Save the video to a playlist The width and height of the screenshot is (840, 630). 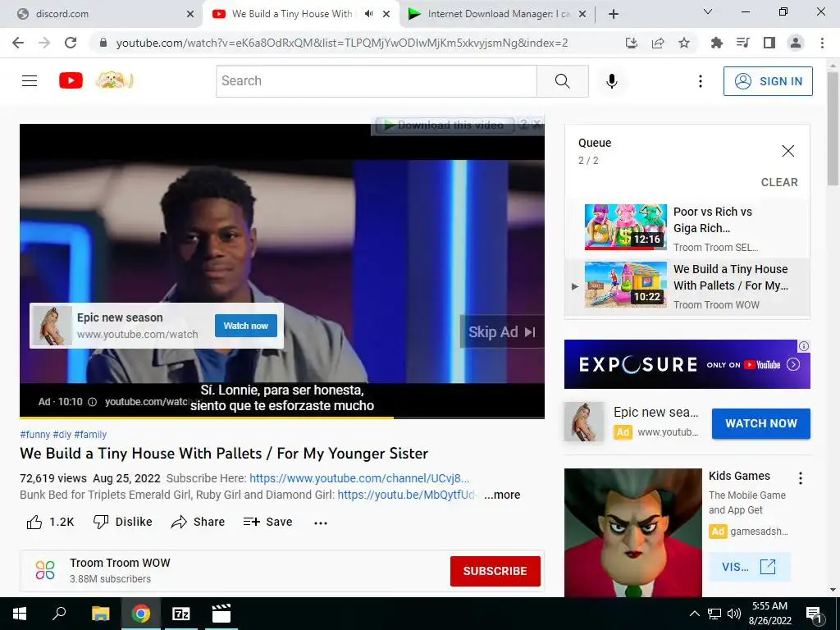pos(267,522)
